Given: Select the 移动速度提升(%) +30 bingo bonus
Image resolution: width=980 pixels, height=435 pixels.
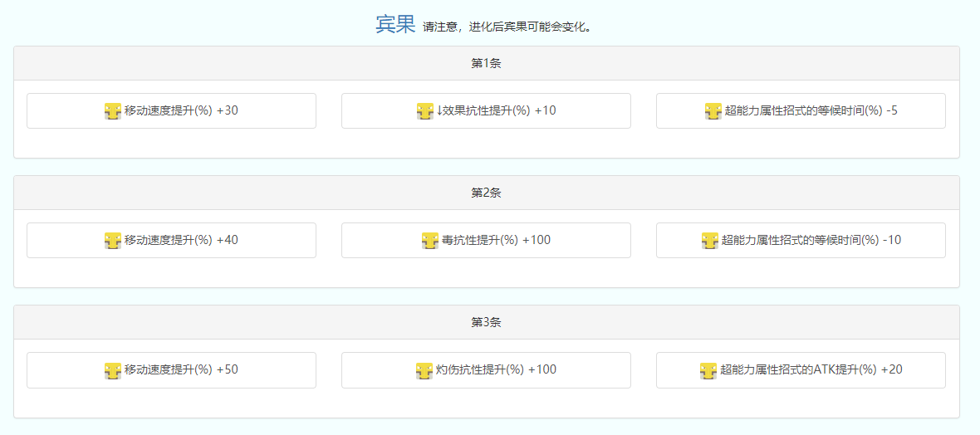Looking at the screenshot, I should tap(171, 110).
